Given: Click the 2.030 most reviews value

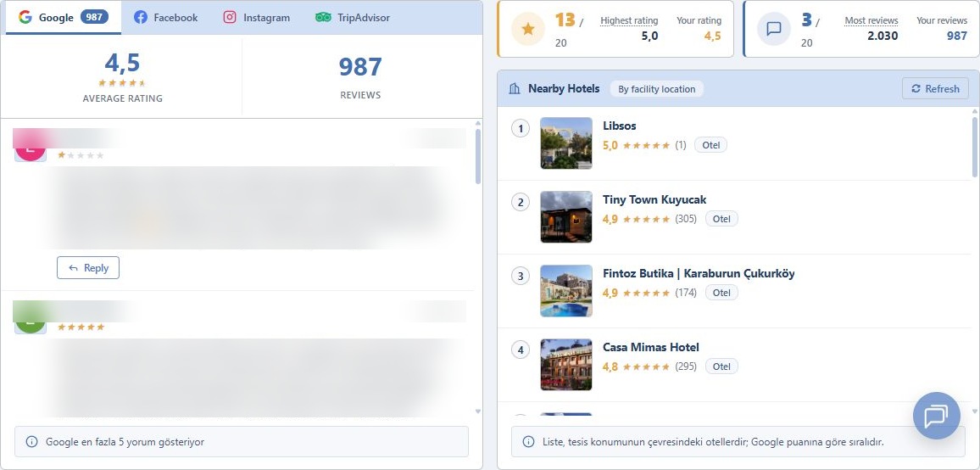Looking at the screenshot, I should click(883, 36).
